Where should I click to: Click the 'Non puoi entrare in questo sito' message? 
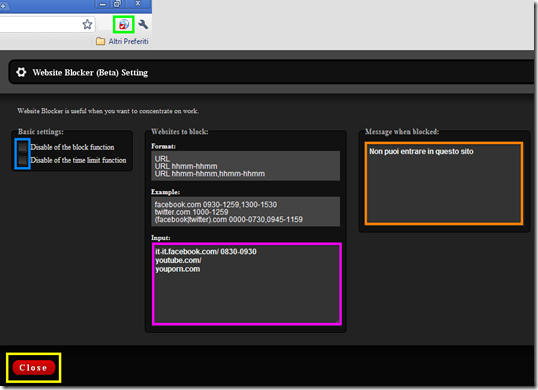421,152
